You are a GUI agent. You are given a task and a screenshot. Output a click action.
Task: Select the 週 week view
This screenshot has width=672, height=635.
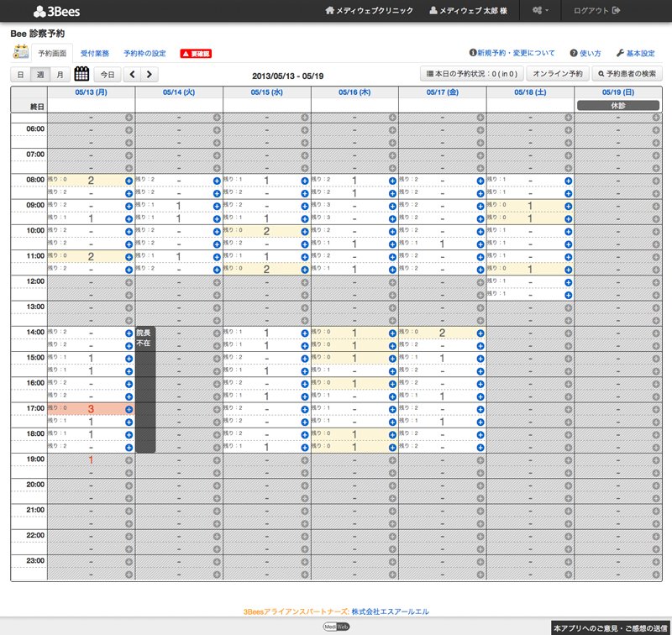[40, 75]
